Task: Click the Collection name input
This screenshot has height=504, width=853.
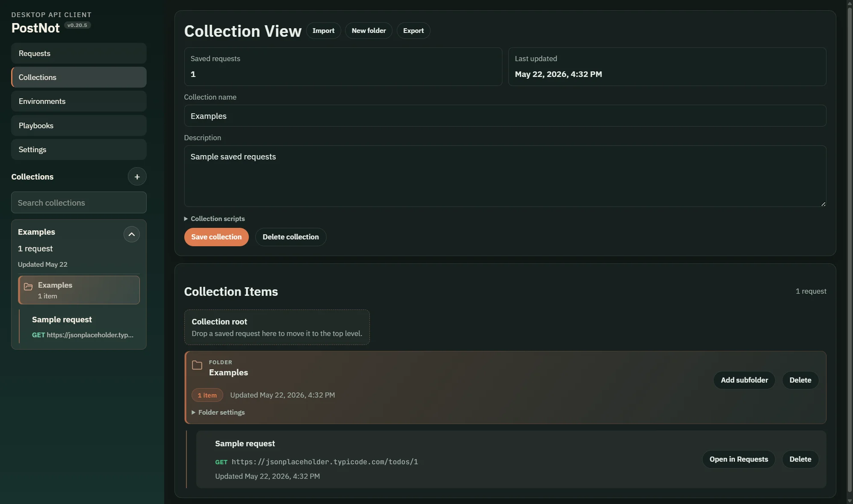Action: [x=505, y=116]
